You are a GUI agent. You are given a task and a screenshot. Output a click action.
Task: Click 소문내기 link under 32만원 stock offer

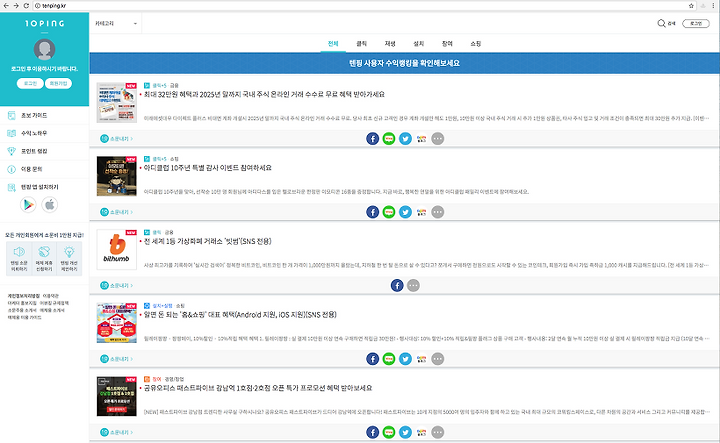pyautogui.click(x=117, y=139)
